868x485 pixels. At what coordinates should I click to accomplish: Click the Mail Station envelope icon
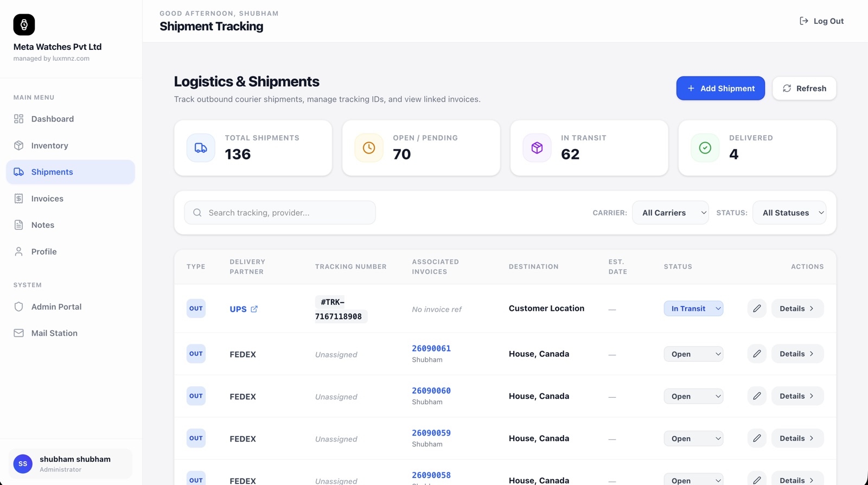18,333
